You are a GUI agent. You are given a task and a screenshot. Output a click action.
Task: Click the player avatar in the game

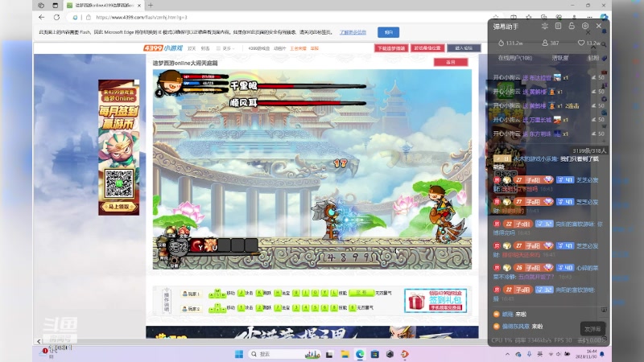(x=170, y=82)
